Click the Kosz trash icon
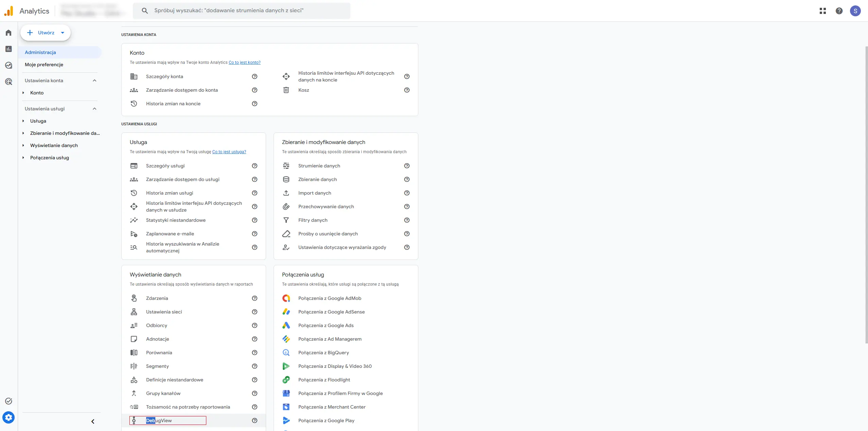This screenshot has width=868, height=431. pyautogui.click(x=286, y=90)
